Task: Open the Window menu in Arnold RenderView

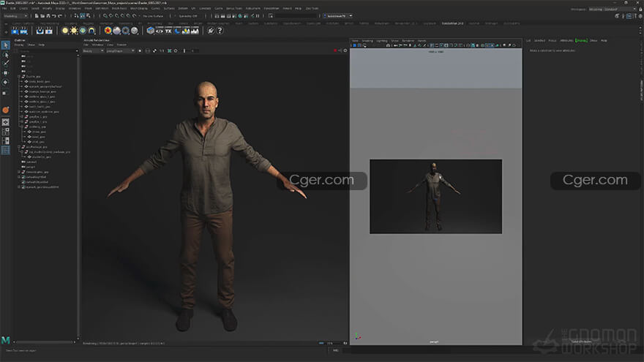Action: pyautogui.click(x=96, y=45)
